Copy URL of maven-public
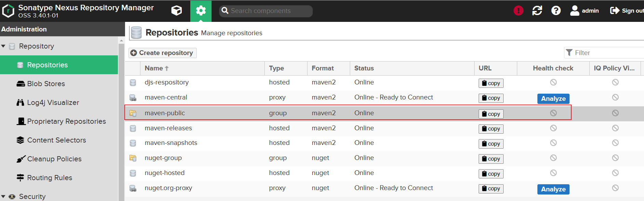Screen dimensions: 644x201 pyautogui.click(x=491, y=114)
